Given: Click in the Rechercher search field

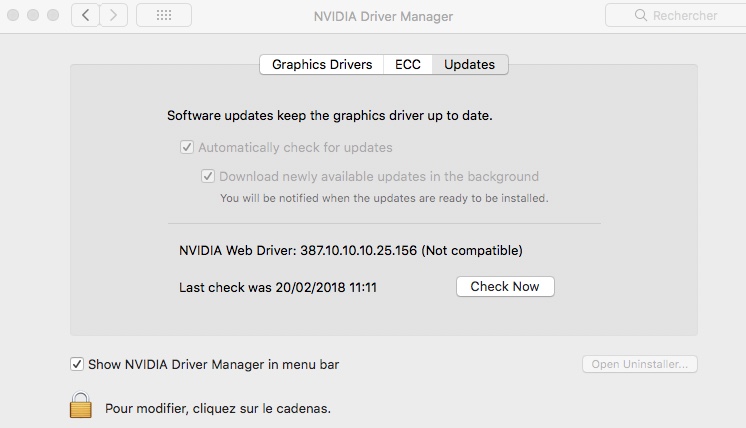Looking at the screenshot, I should (x=676, y=15).
